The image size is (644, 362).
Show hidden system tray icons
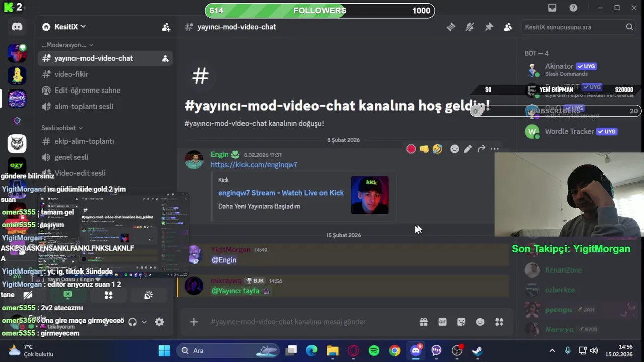tap(552, 350)
